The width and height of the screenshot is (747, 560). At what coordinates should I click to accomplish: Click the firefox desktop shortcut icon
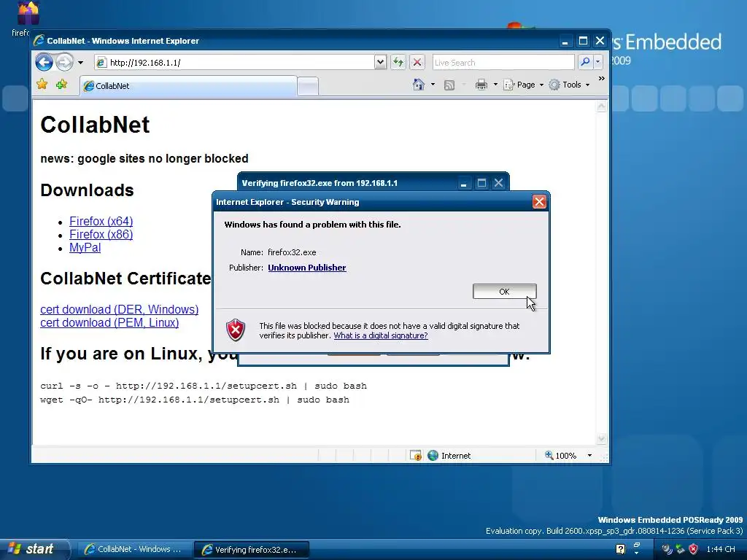(x=28, y=13)
